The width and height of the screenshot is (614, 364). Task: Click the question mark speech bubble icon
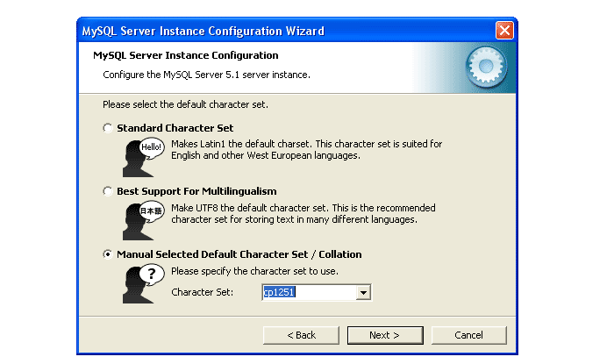coord(152,275)
